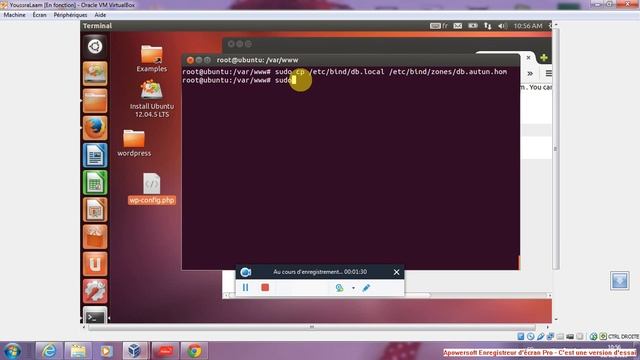Open the keyboard layout fr indicator

click(439, 26)
